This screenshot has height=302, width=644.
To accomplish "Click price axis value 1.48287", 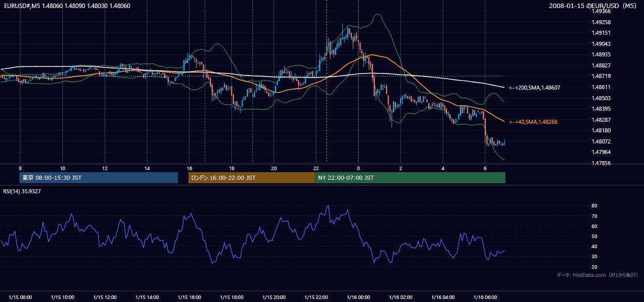I will (x=601, y=120).
